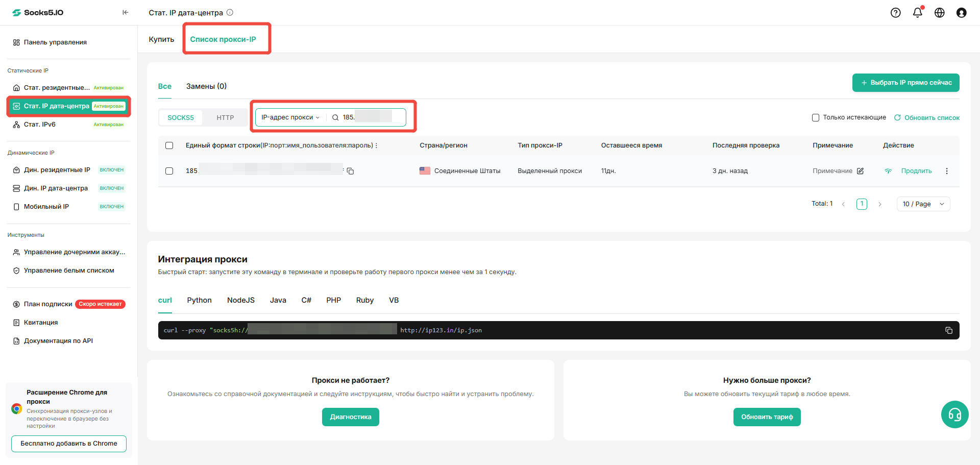Image resolution: width=980 pixels, height=465 pixels.
Task: Check the select-all checkbox in table header
Action: click(169, 145)
